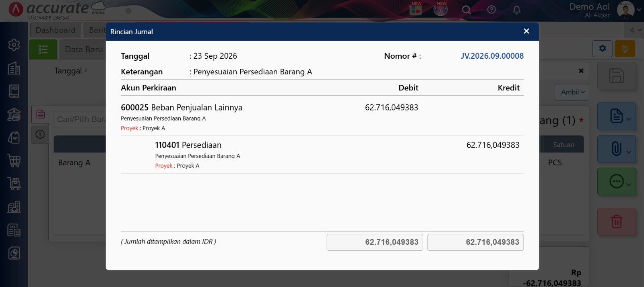The width and height of the screenshot is (644, 287).
Task: Open the blue document actions dropdown
Action: 617,116
